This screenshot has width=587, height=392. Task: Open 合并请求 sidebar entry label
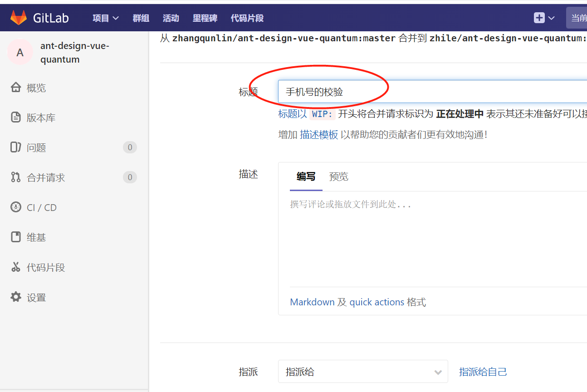[x=46, y=178]
